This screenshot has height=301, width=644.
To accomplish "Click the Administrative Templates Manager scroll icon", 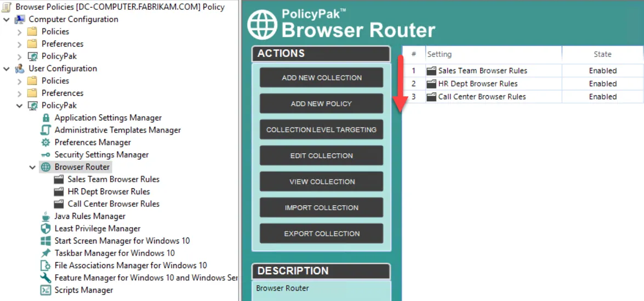I will pos(45,130).
